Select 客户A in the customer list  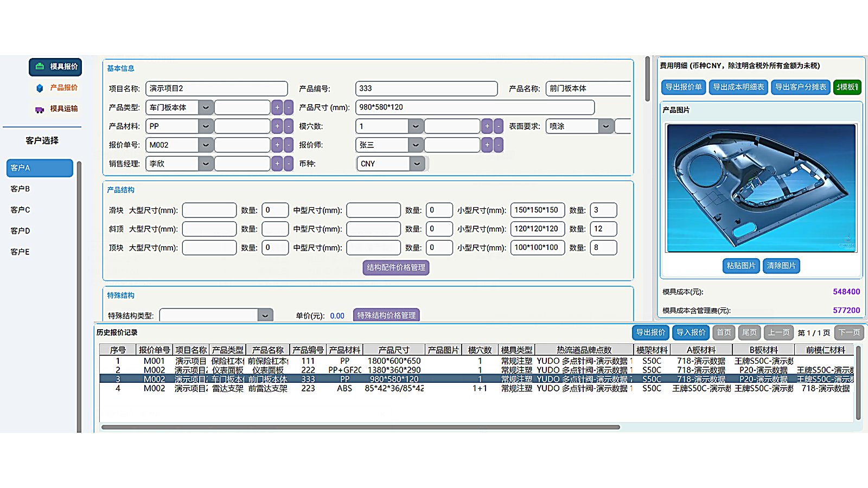(x=40, y=168)
